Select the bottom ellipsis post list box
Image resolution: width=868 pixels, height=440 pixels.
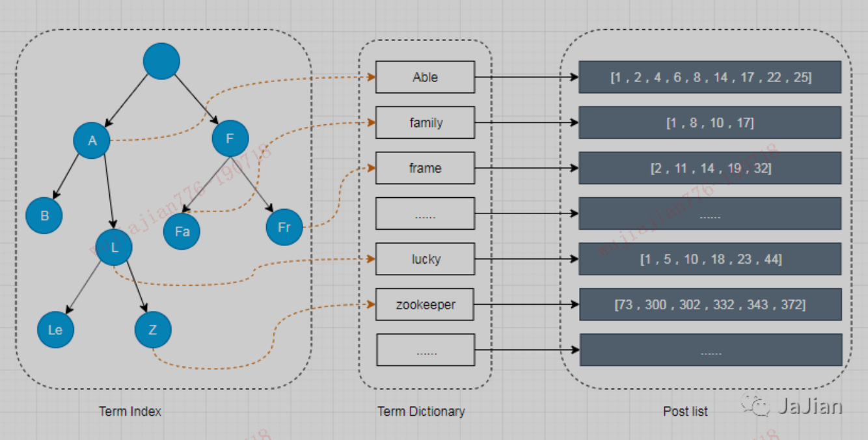tap(711, 350)
